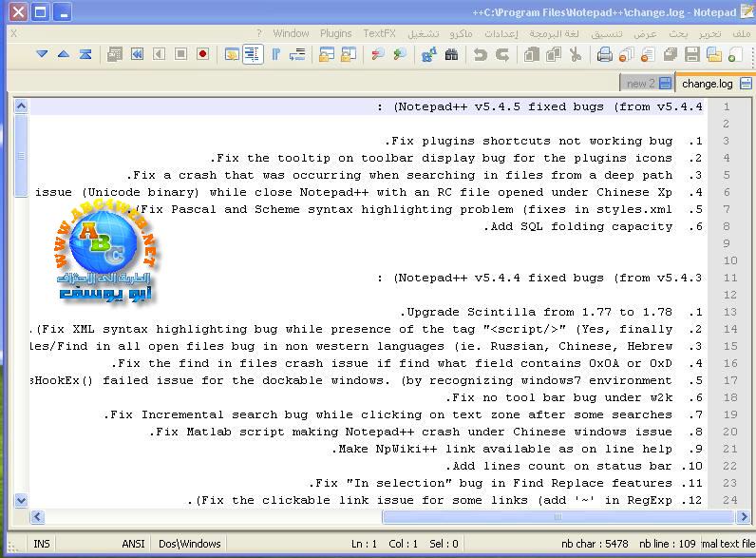Viewport: 756px width, 558px height.
Task: Open the تنسيق (Format) menu
Action: (607, 33)
